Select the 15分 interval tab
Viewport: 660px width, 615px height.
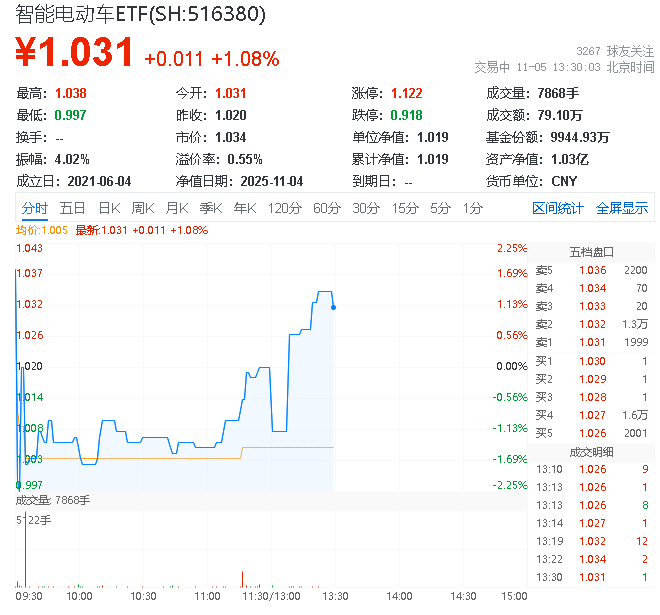405,208
